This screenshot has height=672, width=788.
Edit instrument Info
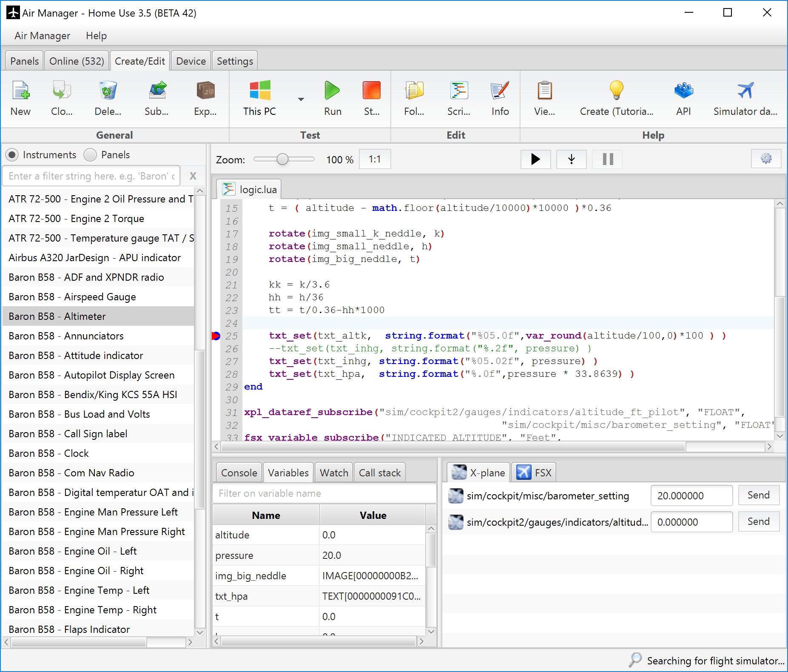coord(500,98)
